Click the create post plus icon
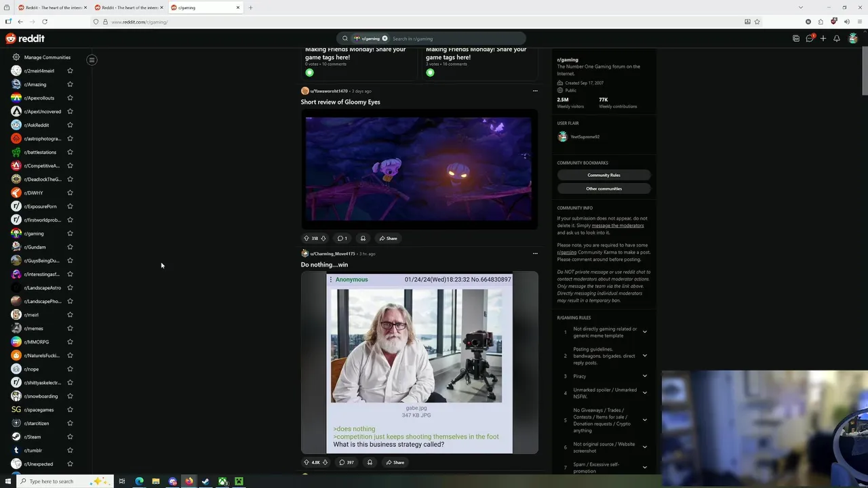Screen dimensions: 868x488 pos(823,39)
